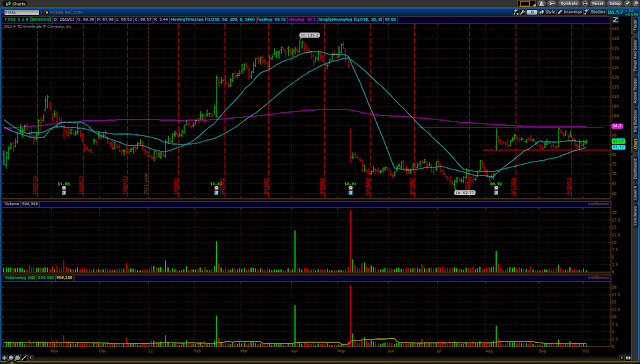Open the Symbols button in top bar
This screenshot has height=364, width=640.
(569, 3)
